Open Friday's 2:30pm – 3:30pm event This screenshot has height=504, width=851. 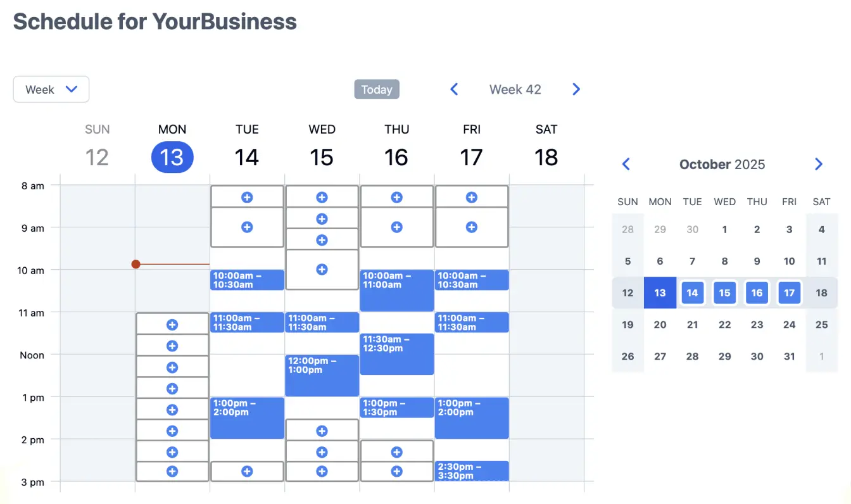tap(471, 471)
